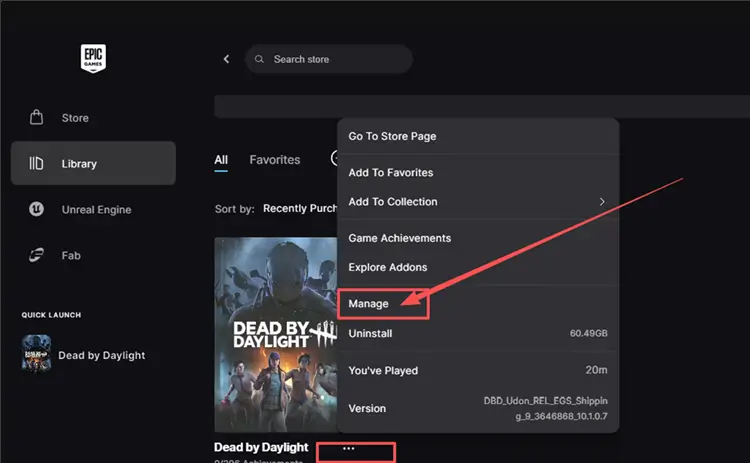The image size is (750, 463).
Task: Click the Library books icon
Action: [x=36, y=163]
